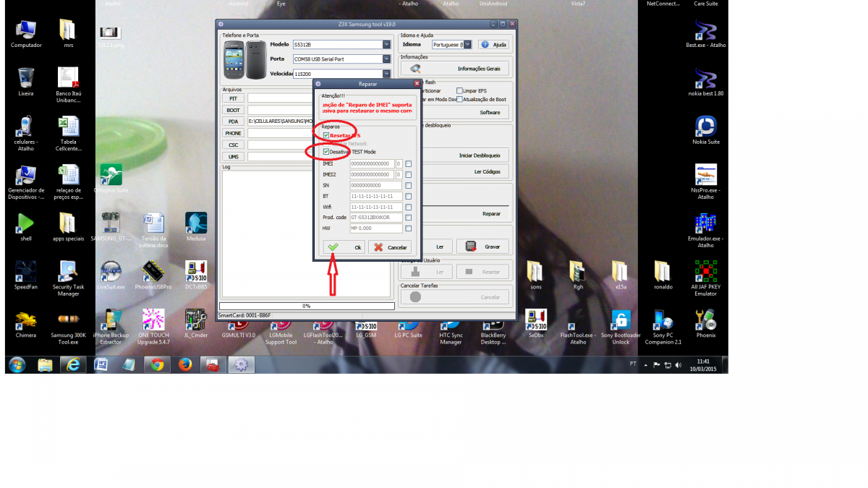Click the IMEI input field
Viewport: 868px width, 488px height.
tap(372, 164)
